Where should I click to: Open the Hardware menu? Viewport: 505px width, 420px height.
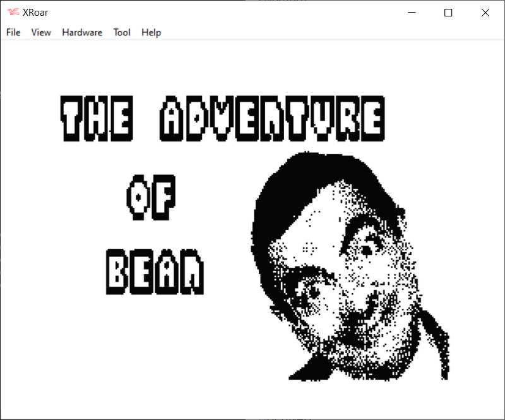point(82,32)
